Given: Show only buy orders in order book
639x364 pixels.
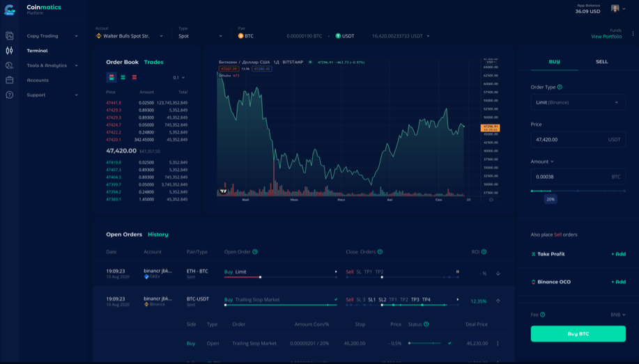Looking at the screenshot, I should 123,77.
